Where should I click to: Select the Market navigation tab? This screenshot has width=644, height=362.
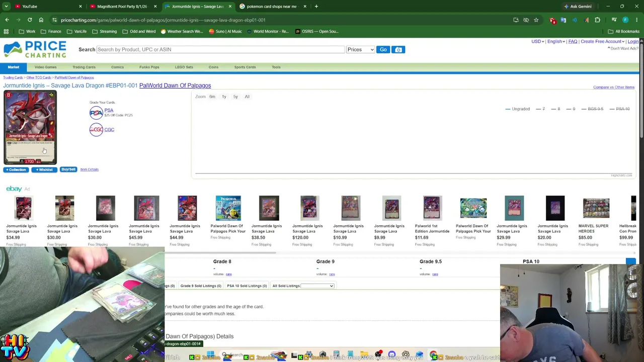[x=14, y=67]
